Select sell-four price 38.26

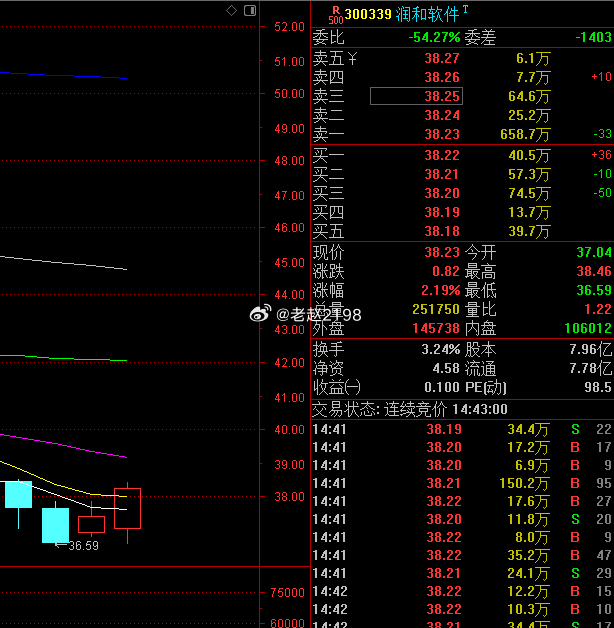[442, 77]
